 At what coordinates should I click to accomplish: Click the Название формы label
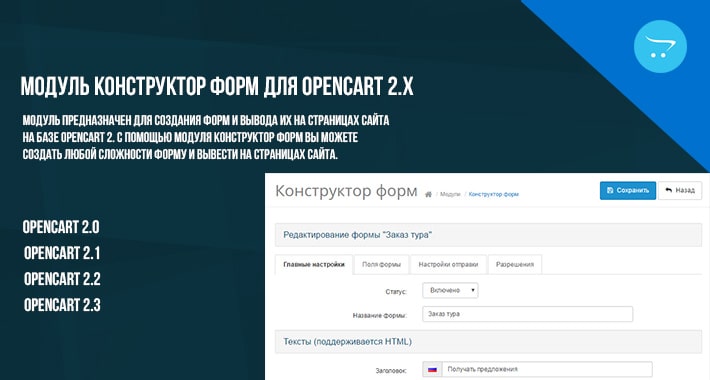coord(379,315)
